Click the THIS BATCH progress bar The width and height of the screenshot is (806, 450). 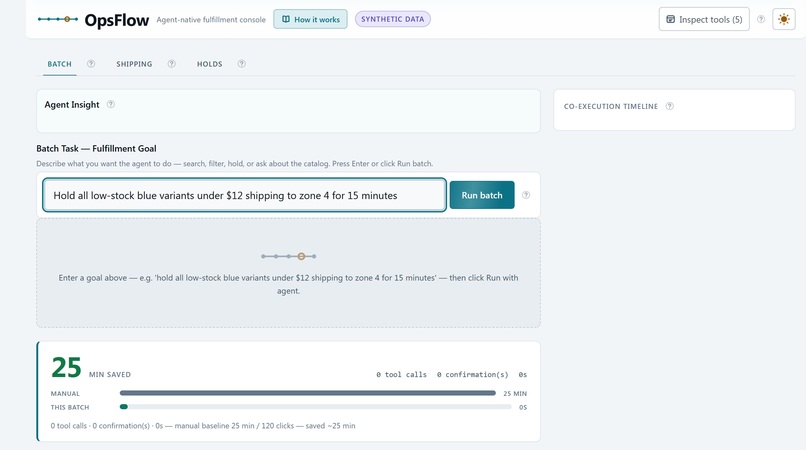point(316,407)
